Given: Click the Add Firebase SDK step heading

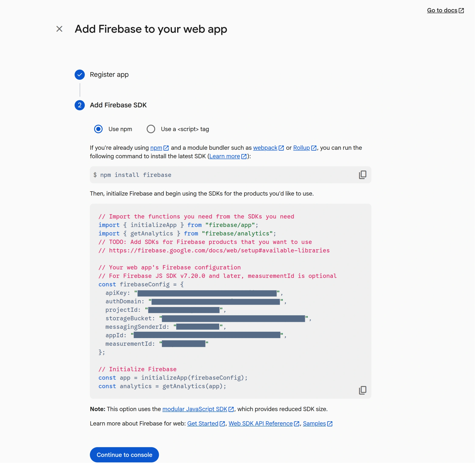Looking at the screenshot, I should [119, 105].
